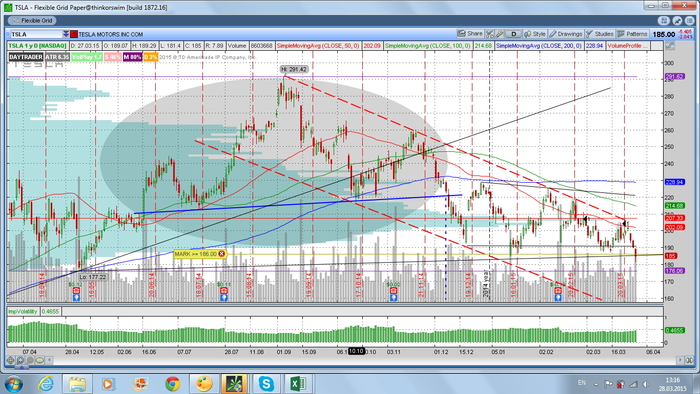Remove the MARK >= 186.00 alert

click(x=221, y=254)
